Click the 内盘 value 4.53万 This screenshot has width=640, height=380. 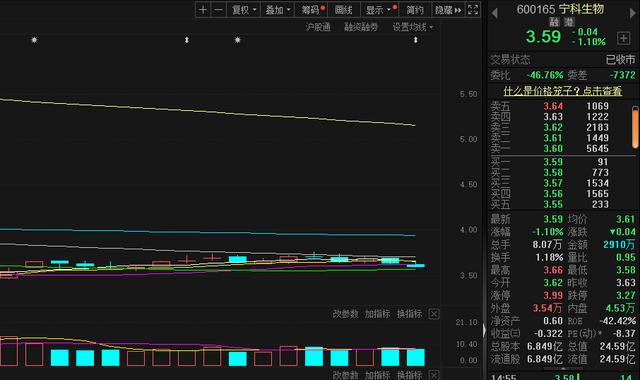click(620, 308)
